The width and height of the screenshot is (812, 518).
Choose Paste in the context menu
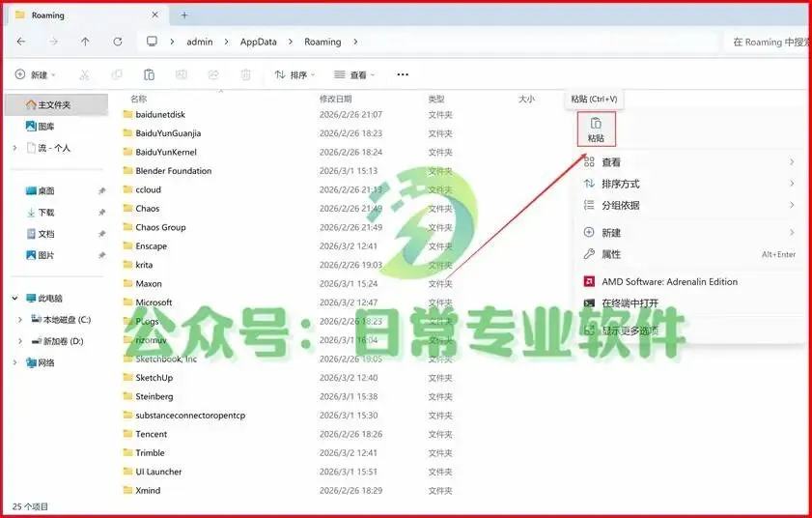point(596,129)
